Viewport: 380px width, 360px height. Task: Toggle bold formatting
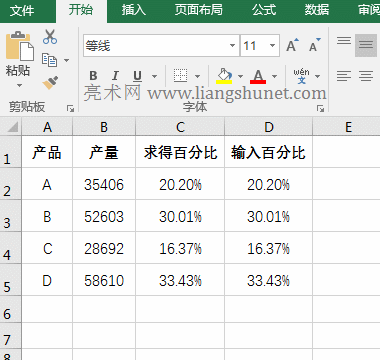(x=94, y=76)
